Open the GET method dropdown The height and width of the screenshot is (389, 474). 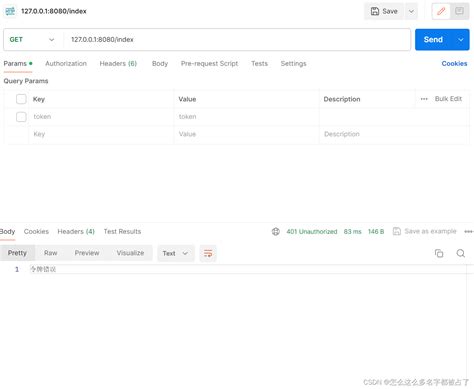pos(32,39)
